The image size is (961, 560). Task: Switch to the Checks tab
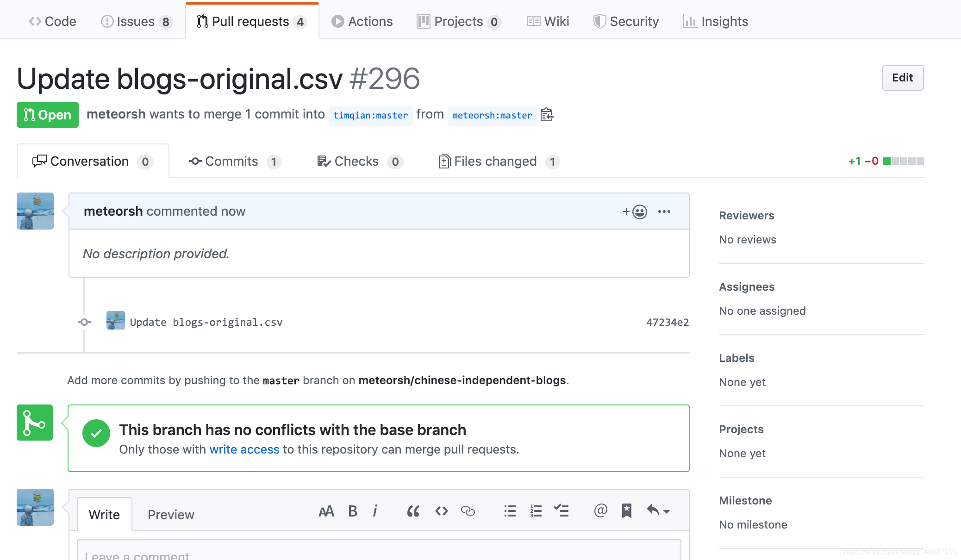tap(360, 161)
